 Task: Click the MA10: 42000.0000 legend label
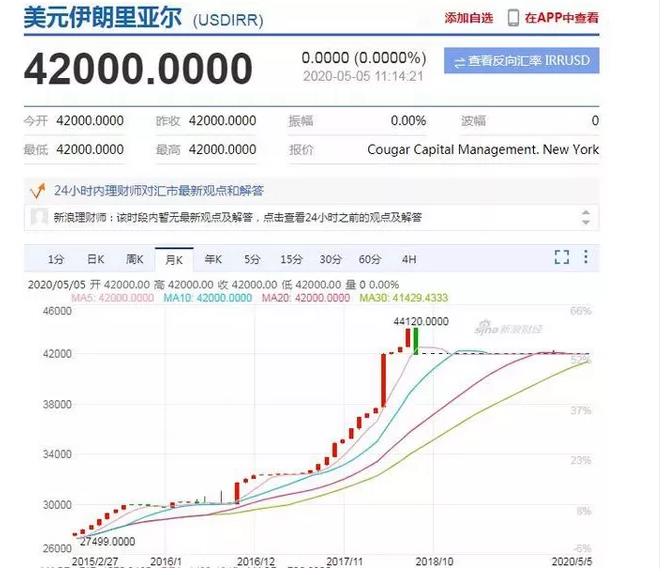(x=208, y=298)
